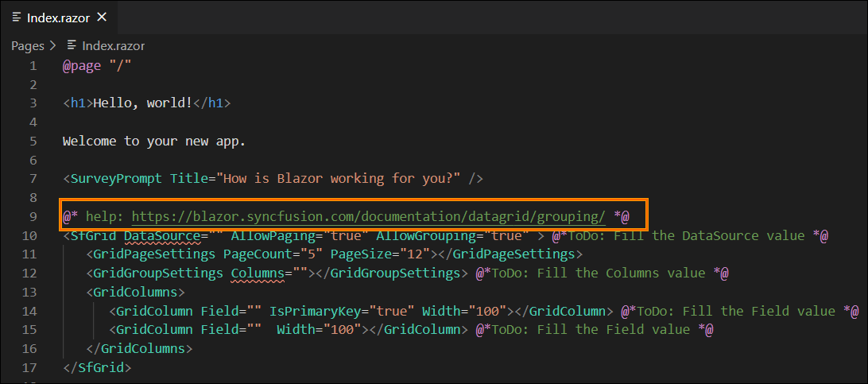Open the Pages breadcrumb folder
868x384 pixels.
(28, 46)
